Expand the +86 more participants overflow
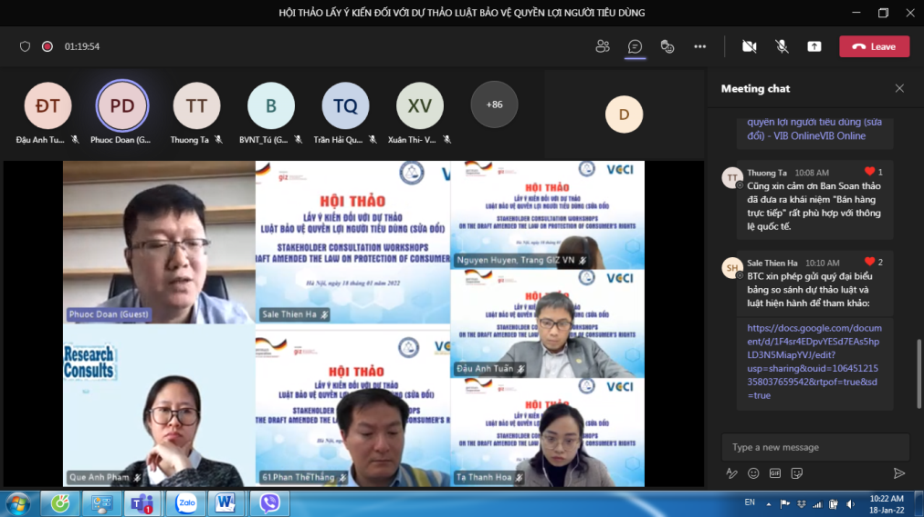This screenshot has width=924, height=517. pos(494,104)
